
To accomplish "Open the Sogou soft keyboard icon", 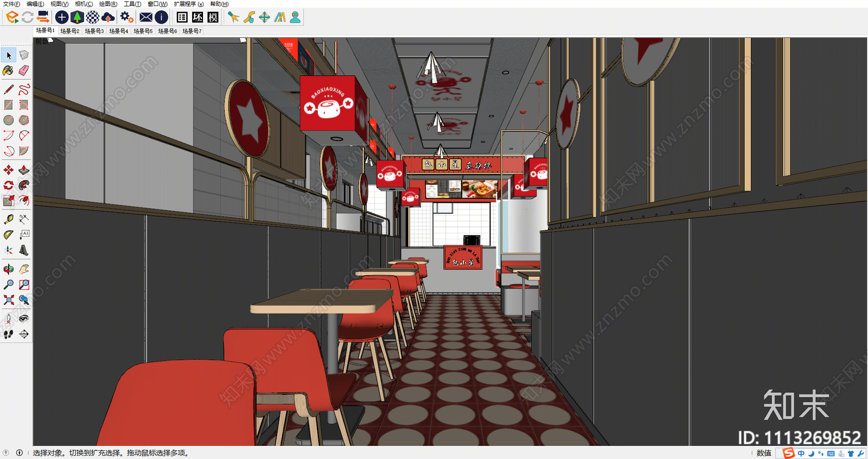I will (831, 454).
